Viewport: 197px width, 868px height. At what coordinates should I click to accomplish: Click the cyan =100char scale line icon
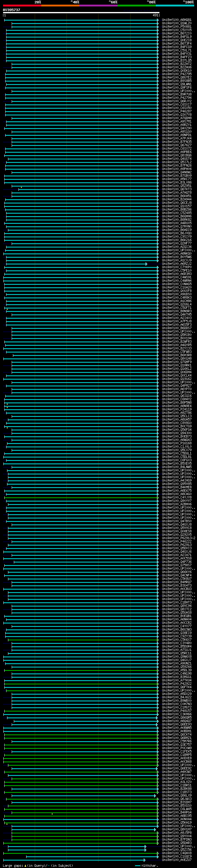138,866
